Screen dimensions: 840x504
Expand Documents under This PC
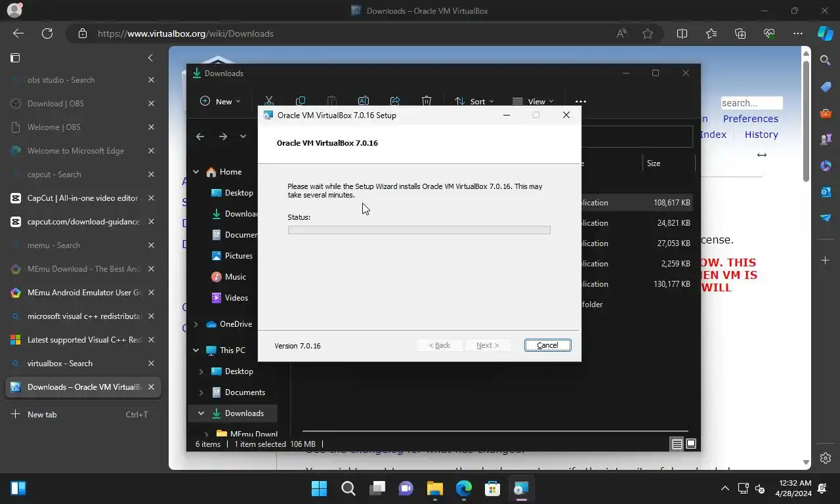pos(201,392)
